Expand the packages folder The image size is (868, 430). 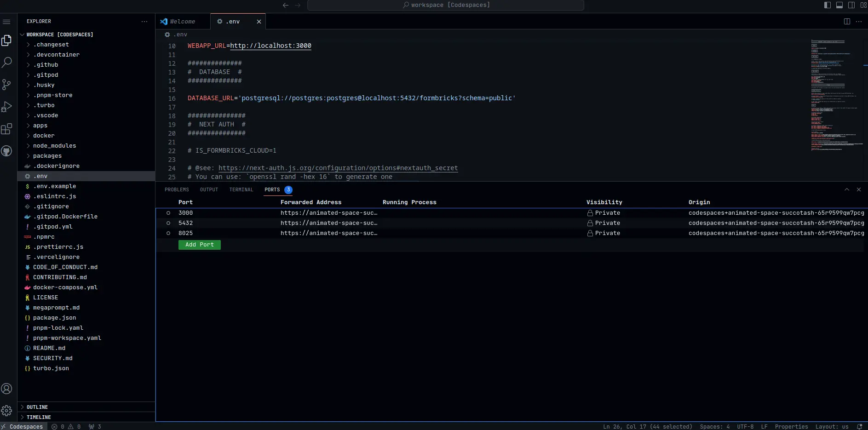[x=47, y=156]
